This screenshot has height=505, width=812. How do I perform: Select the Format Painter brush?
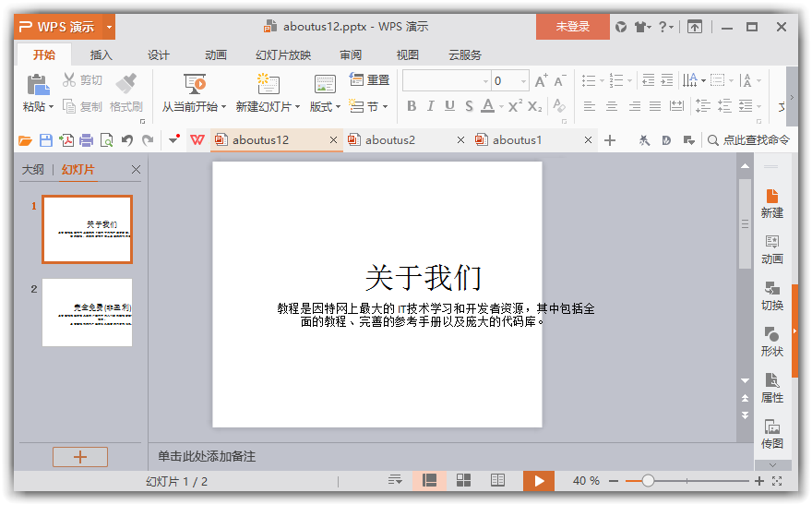125,83
